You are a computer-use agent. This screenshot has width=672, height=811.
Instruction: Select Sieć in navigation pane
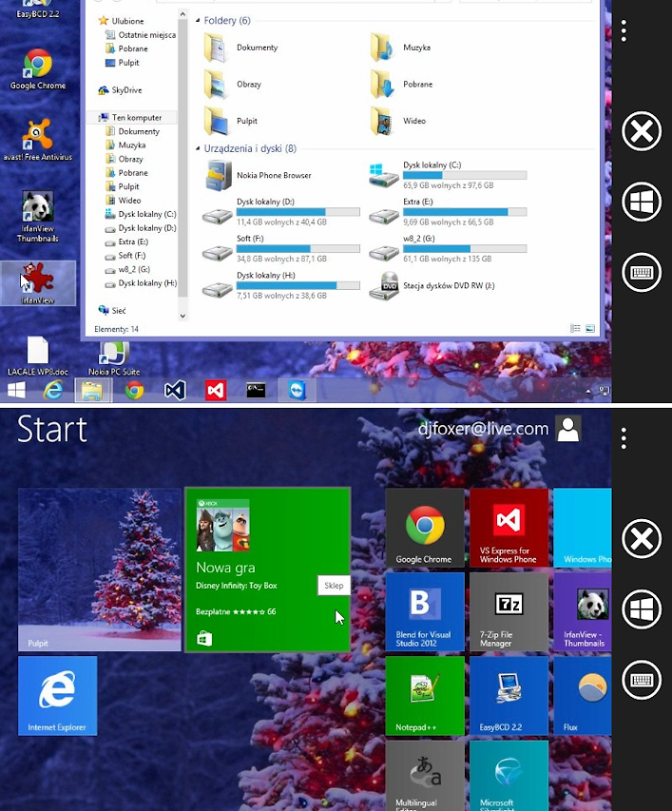[112, 310]
